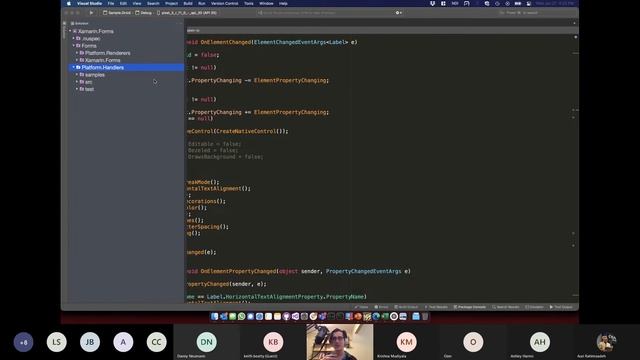The image size is (640, 360).
Task: Click the JB participant avatar
Action: 90,342
